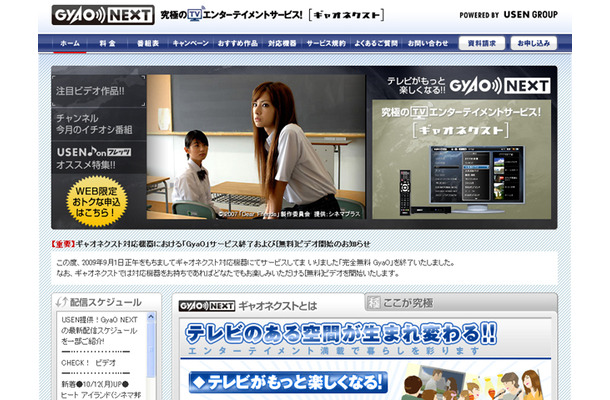Click the 極 icon on ここが究極 tab
This screenshot has height=400, width=610.
tap(373, 302)
